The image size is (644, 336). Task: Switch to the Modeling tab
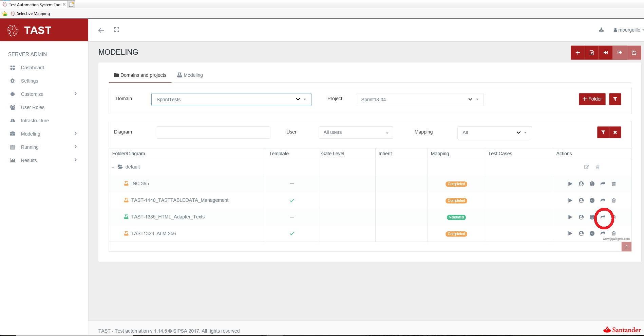(x=190, y=75)
